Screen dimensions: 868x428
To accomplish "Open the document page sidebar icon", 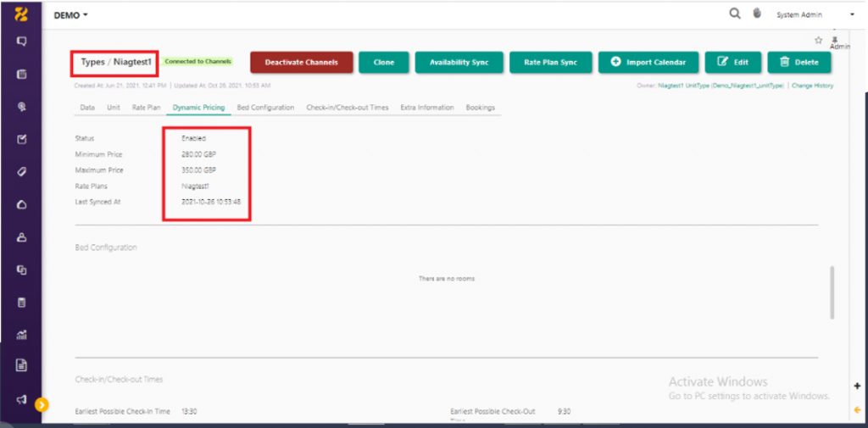I will (x=21, y=365).
